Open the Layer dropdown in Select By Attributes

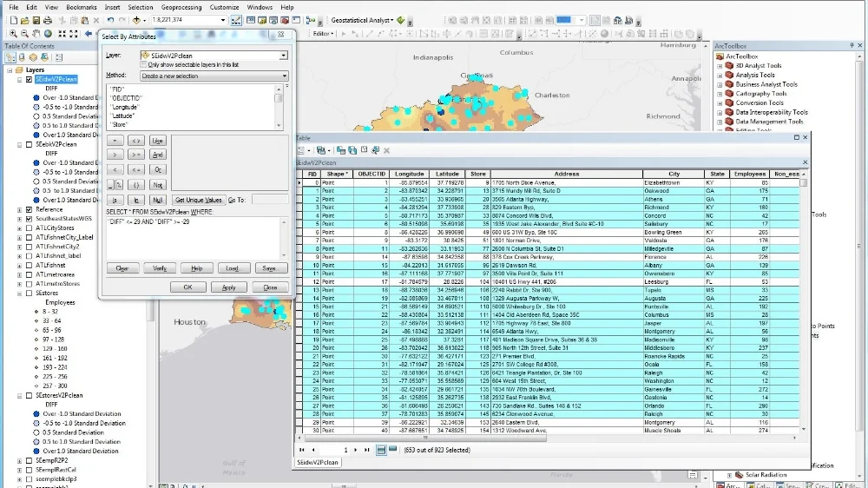284,56
